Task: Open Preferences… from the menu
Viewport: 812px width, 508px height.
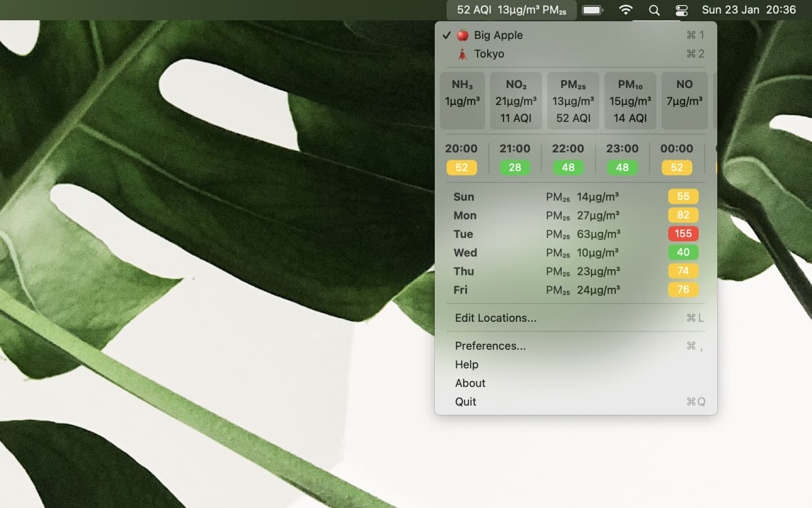Action: click(490, 345)
